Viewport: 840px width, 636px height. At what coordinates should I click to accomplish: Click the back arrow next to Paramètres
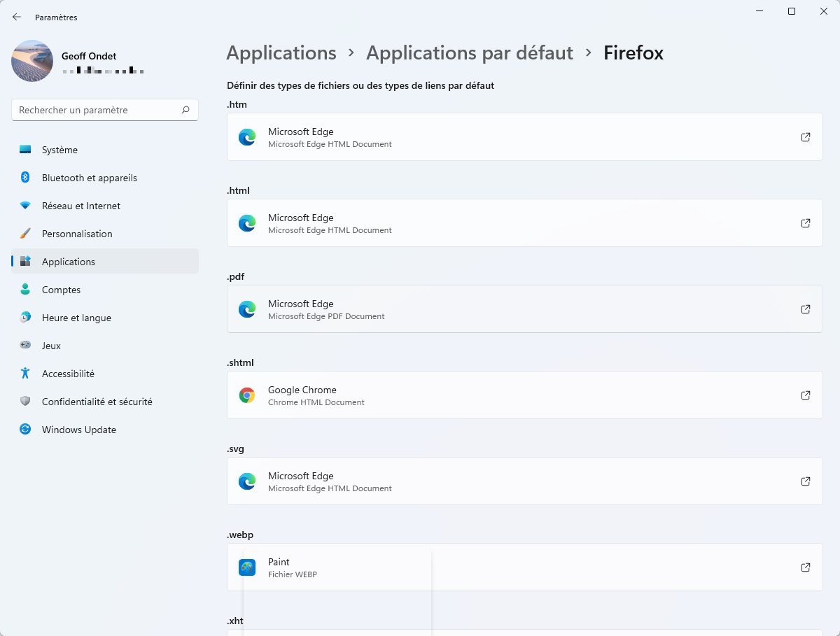17,17
